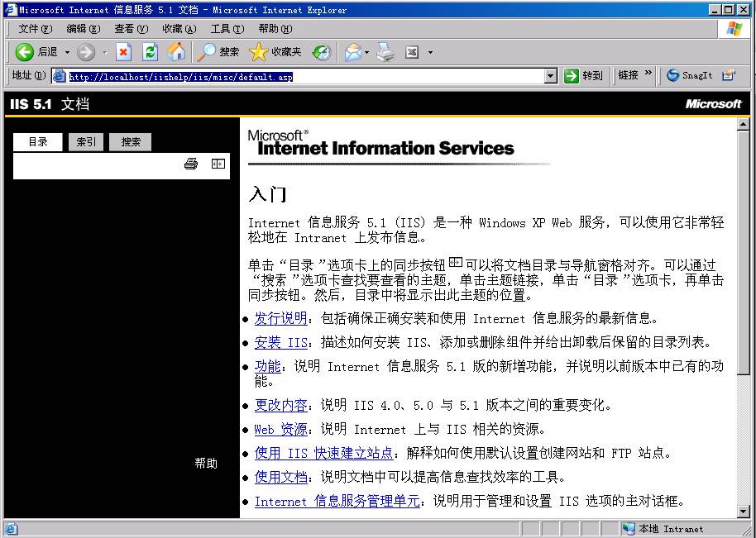Open the History clock icon
This screenshot has width=756, height=538.
click(x=321, y=52)
